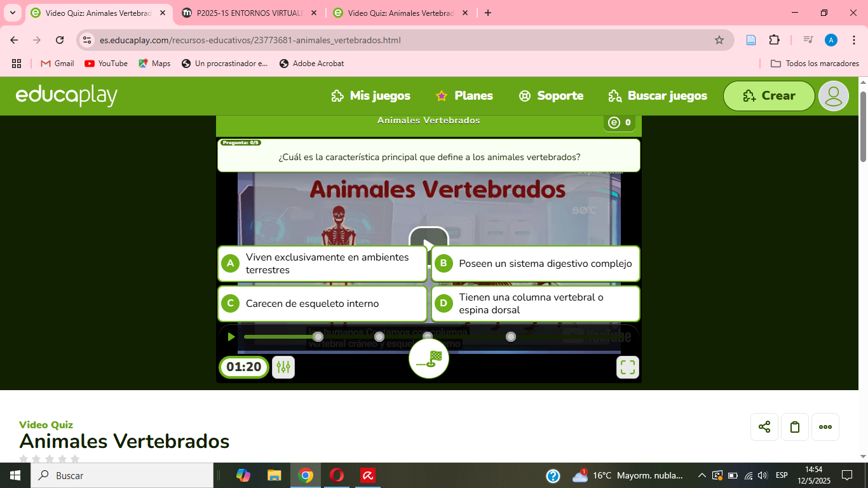Open the Opera browser taskbar icon

(x=337, y=475)
